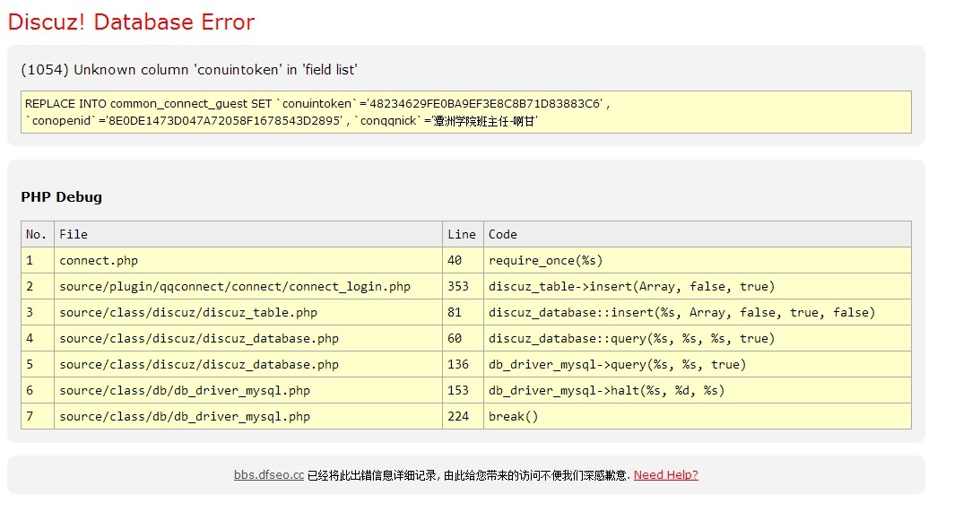This screenshot has height=512, width=980.
Task: Select the connect_login.php file path cell
Action: coord(235,287)
